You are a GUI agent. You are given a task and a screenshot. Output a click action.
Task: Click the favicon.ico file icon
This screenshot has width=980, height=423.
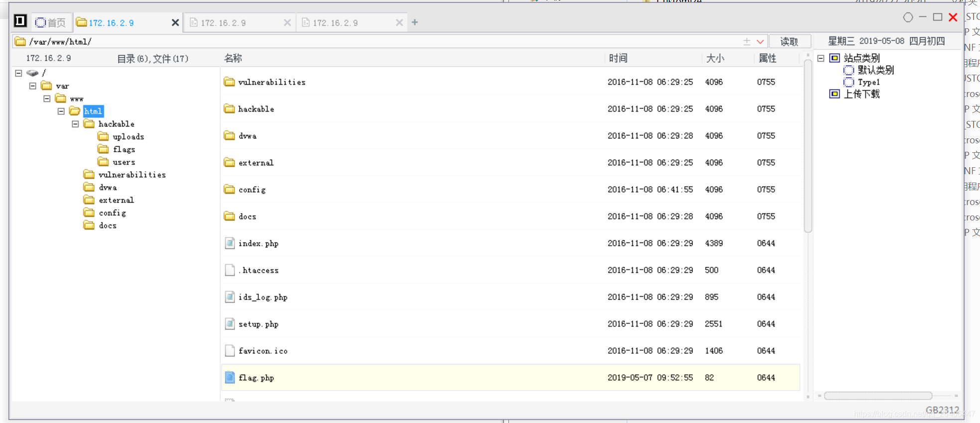[230, 350]
